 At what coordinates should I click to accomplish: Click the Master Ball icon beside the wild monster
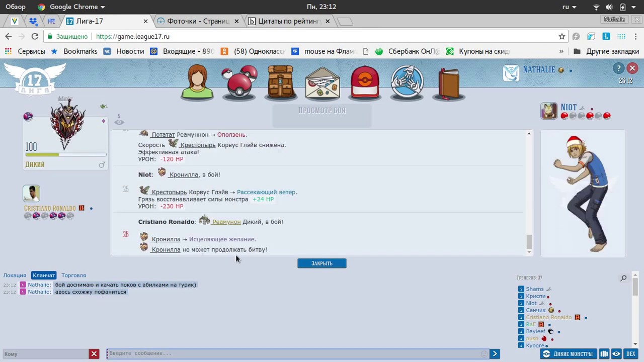tap(28, 117)
